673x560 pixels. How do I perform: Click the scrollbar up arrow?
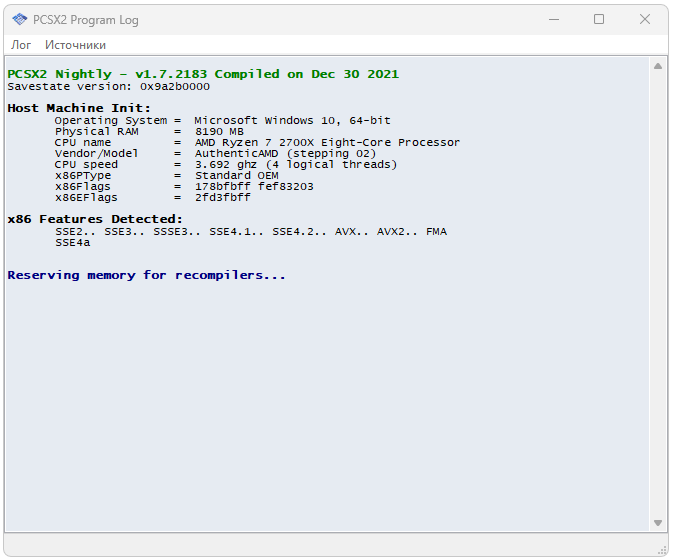(x=658, y=67)
